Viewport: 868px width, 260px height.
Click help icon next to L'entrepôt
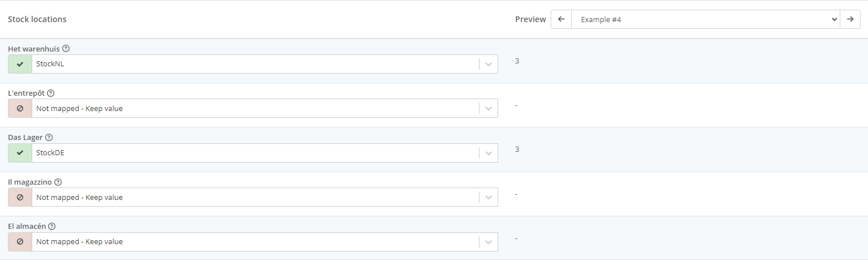point(51,93)
